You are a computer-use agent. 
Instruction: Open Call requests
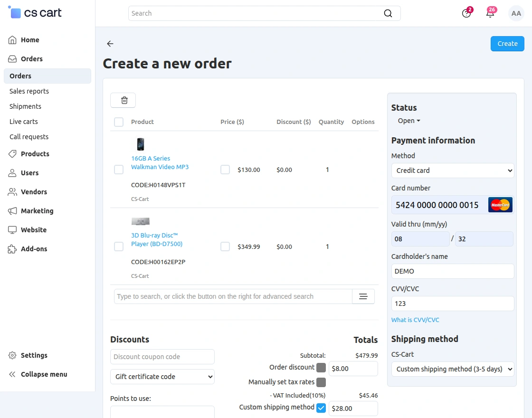tap(29, 137)
